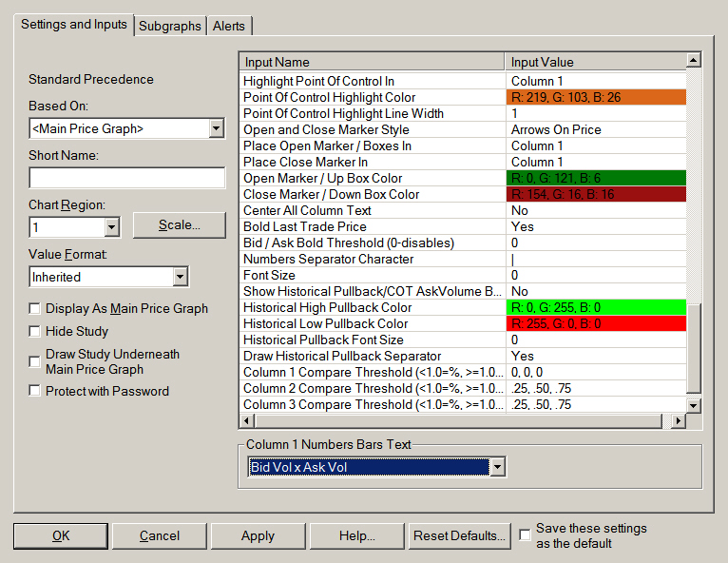Check Protect with Password option

pyautogui.click(x=35, y=391)
